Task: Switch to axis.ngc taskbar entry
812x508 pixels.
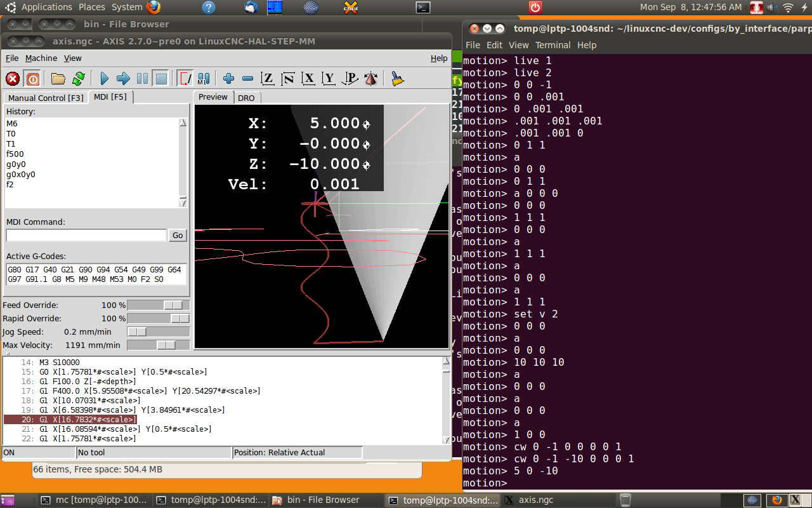Action: [558, 500]
